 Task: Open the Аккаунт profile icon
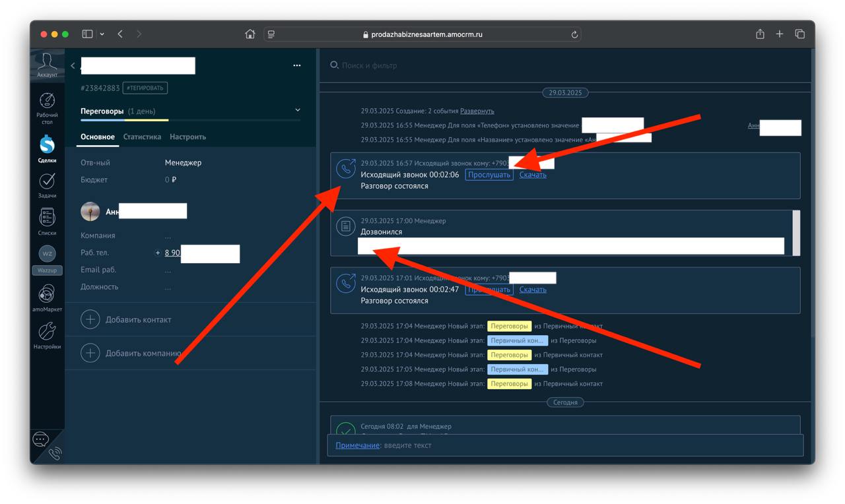(x=47, y=65)
